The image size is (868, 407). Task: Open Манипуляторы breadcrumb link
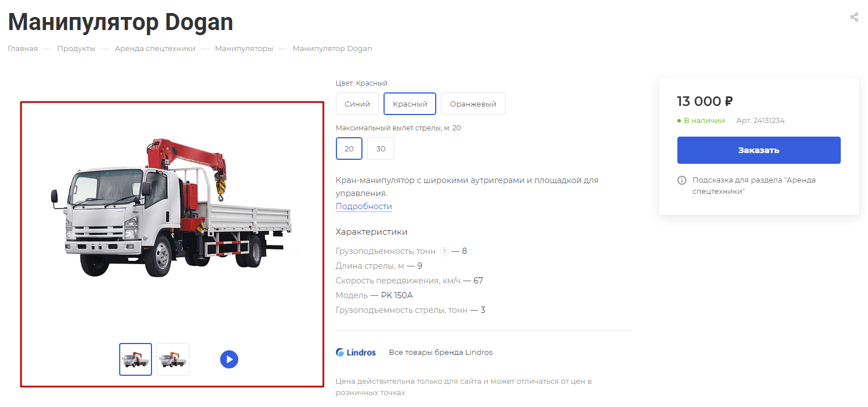244,49
